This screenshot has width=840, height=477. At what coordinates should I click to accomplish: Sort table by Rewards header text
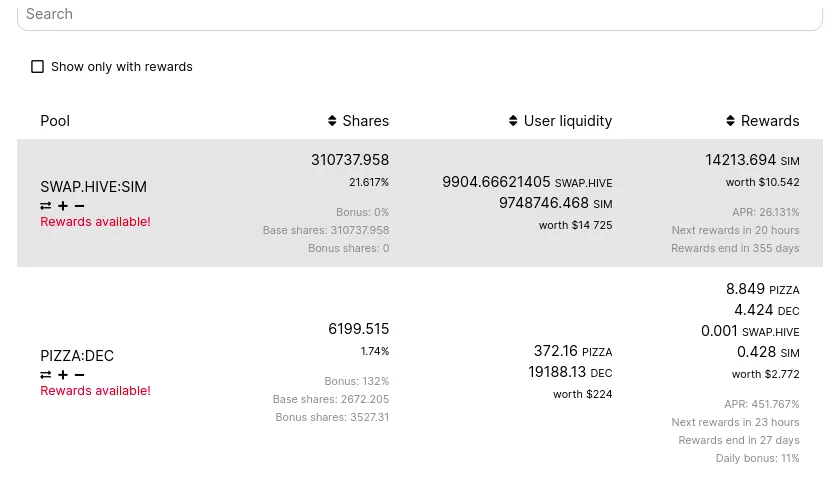tap(770, 121)
